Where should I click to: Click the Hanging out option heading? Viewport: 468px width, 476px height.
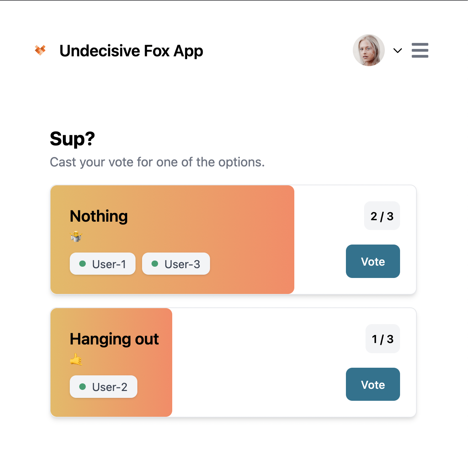point(114,339)
